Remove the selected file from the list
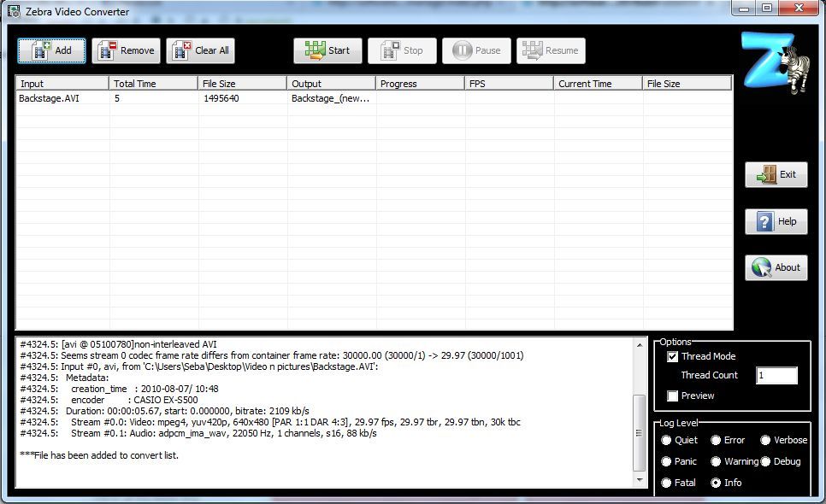The width and height of the screenshot is (826, 504). [x=126, y=50]
